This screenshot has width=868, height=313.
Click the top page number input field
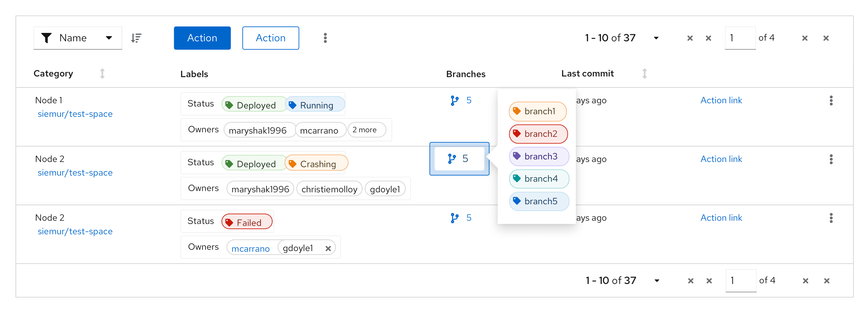tap(740, 38)
